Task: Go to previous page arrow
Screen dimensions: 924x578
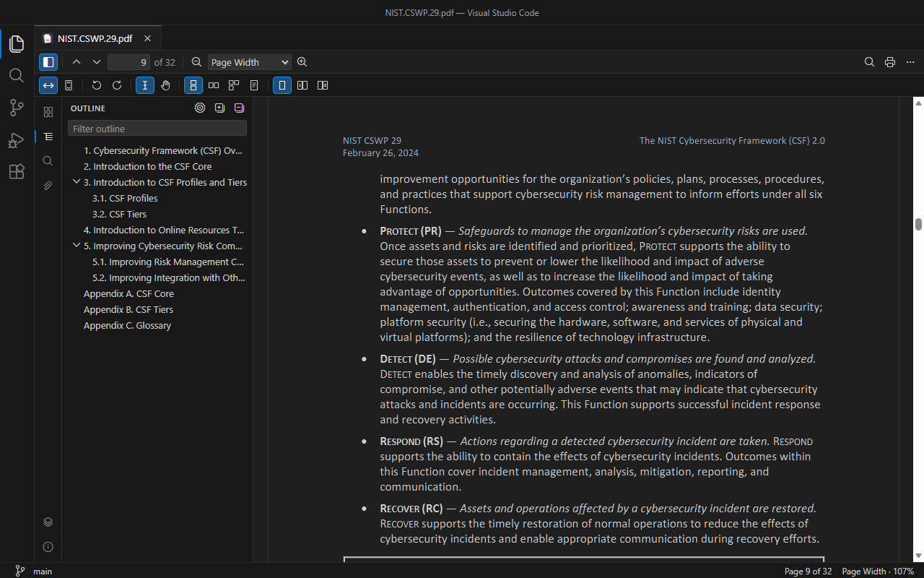Action: pyautogui.click(x=77, y=62)
